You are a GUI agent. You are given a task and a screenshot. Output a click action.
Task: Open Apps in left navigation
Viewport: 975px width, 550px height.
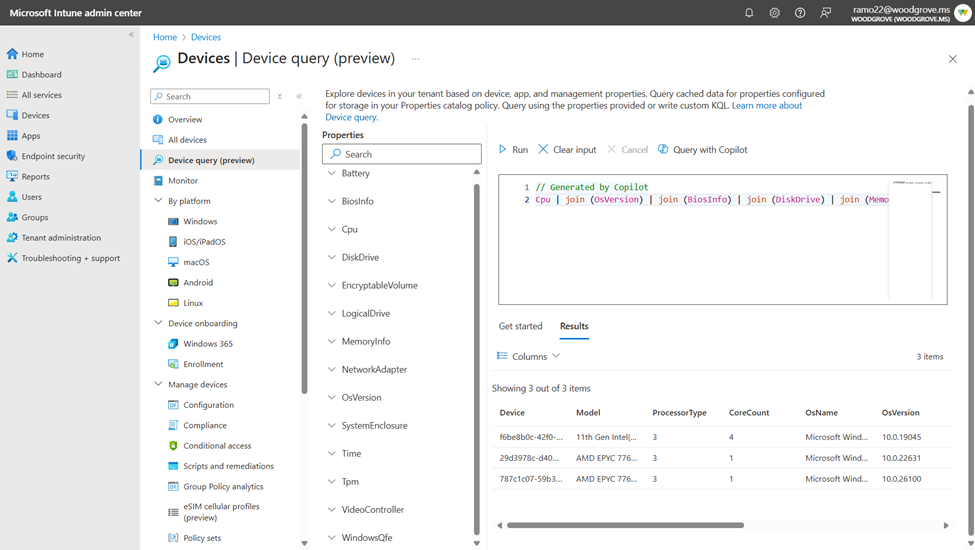[x=30, y=135]
